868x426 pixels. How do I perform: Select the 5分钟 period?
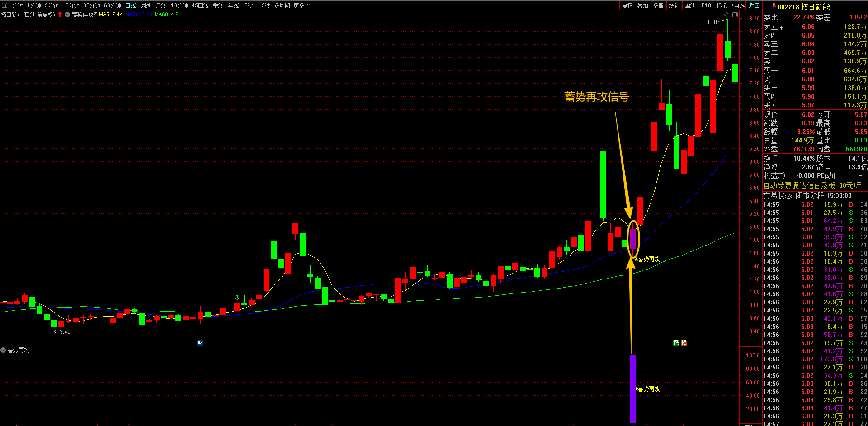pyautogui.click(x=52, y=5)
